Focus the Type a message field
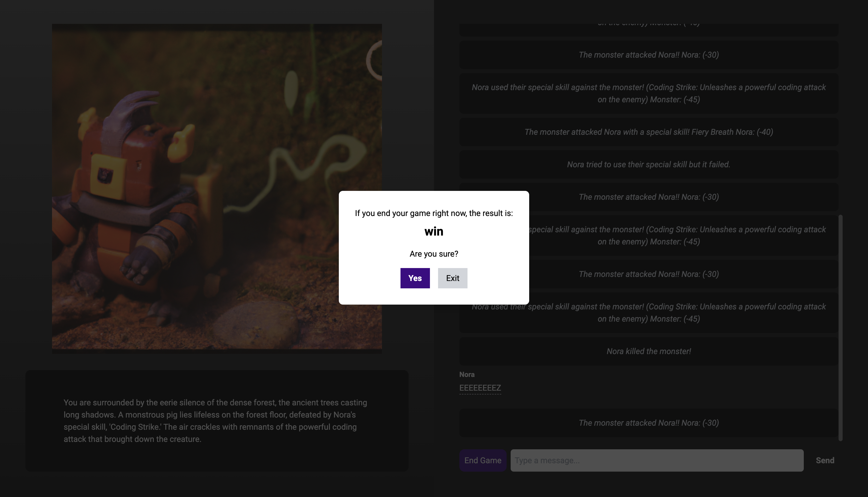The width and height of the screenshot is (868, 497). [657, 460]
